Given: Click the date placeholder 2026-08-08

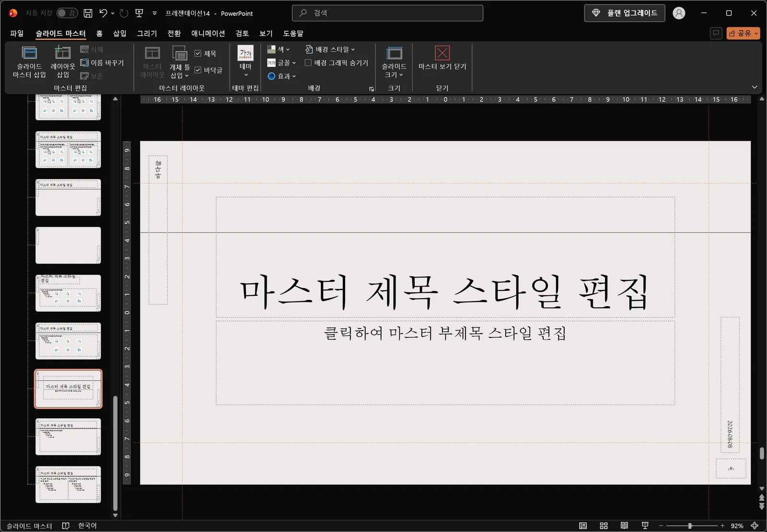Looking at the screenshot, I should [730, 434].
